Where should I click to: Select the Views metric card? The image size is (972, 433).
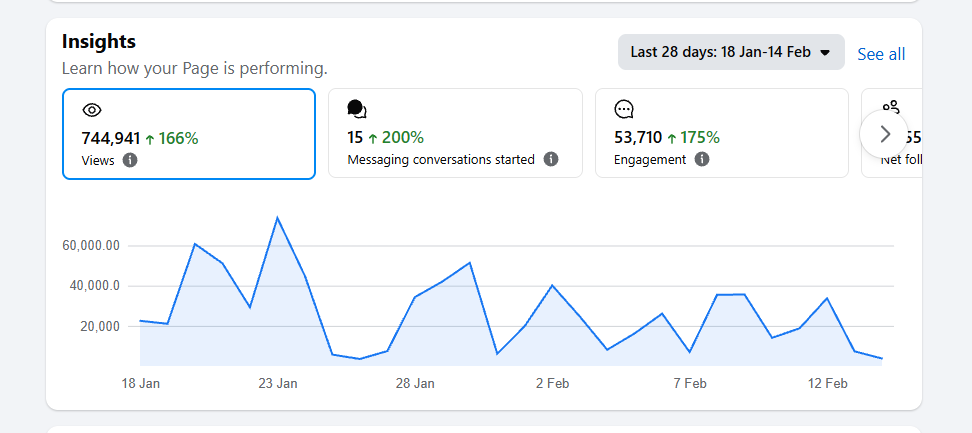pyautogui.click(x=189, y=133)
